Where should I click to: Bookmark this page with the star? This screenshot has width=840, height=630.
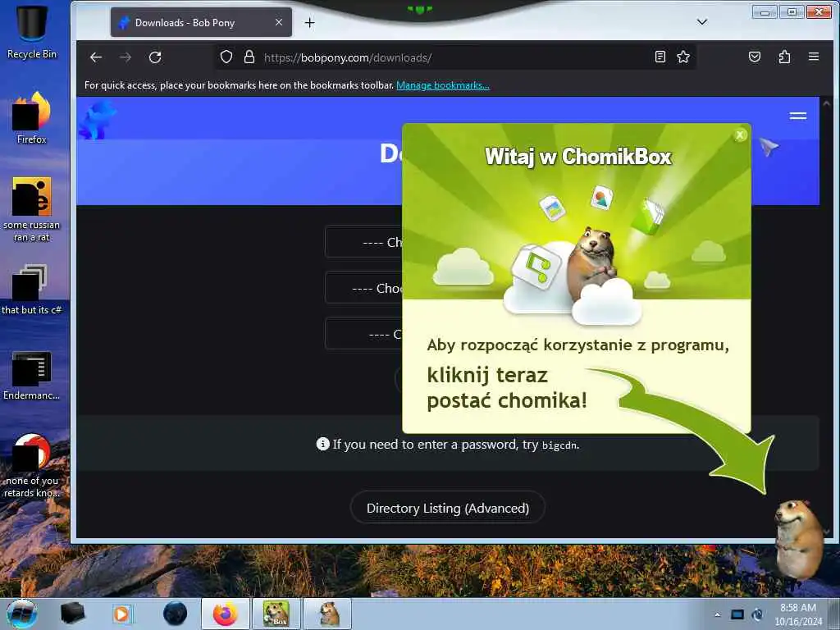point(683,57)
